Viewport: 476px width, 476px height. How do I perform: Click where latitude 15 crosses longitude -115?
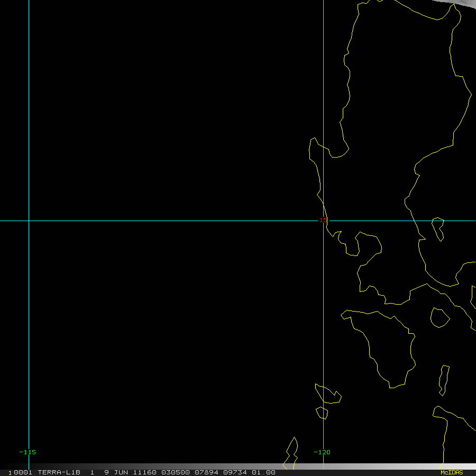(29, 221)
